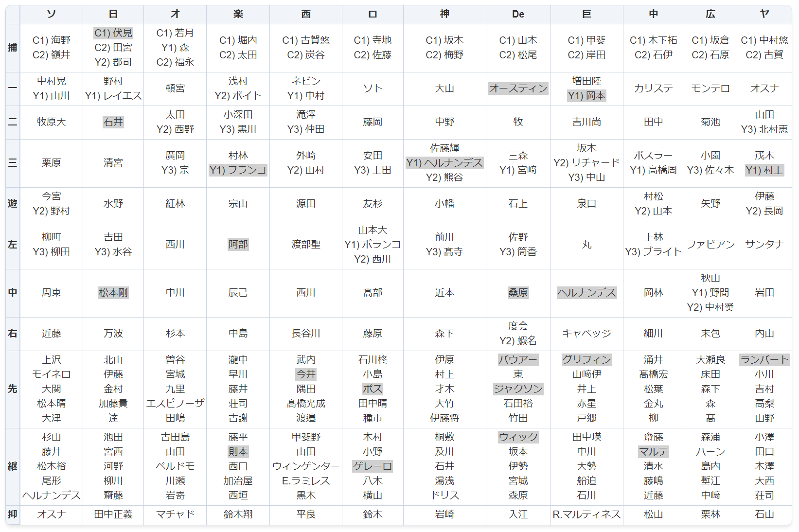Click highlighted グリフィン in the starters row

(586, 360)
